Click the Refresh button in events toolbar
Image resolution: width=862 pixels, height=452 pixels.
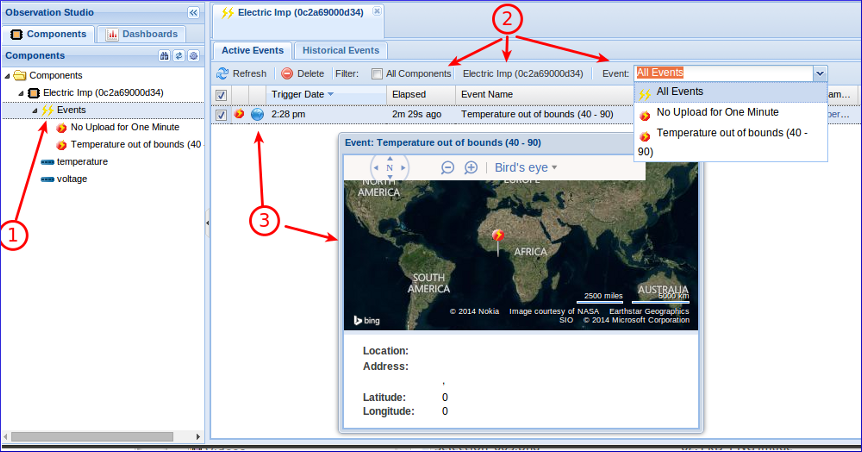pyautogui.click(x=241, y=73)
